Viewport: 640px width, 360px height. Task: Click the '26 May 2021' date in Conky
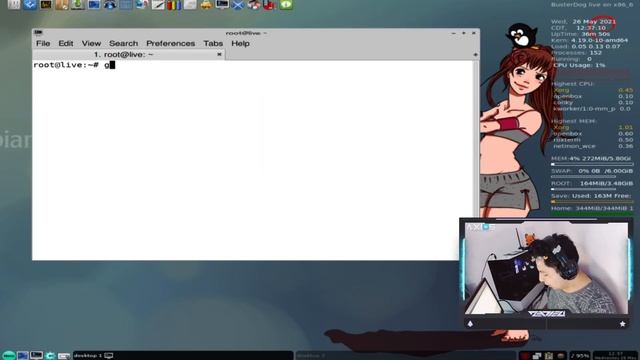tap(594, 22)
